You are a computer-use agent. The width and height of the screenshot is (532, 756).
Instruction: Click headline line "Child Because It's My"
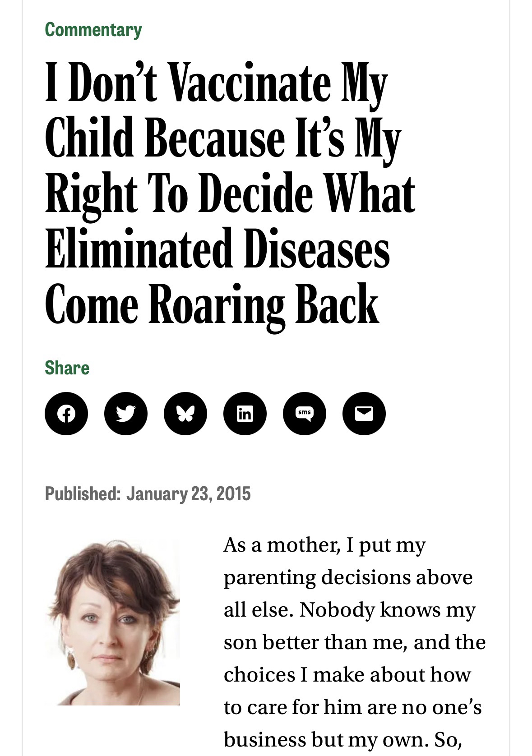[x=223, y=138]
